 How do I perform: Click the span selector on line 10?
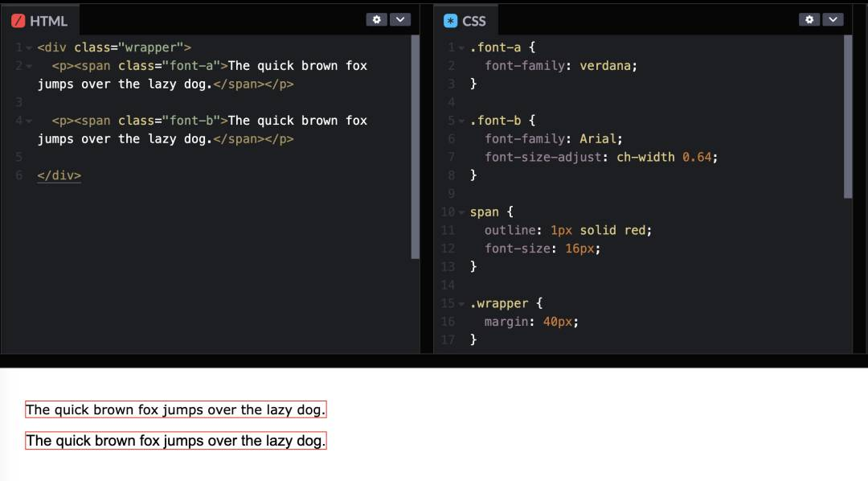pyautogui.click(x=485, y=212)
